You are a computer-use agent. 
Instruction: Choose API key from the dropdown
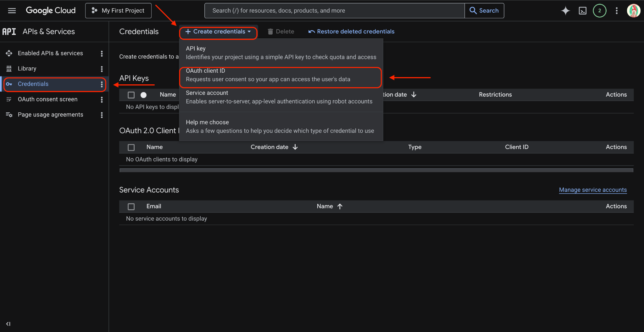[281, 53]
